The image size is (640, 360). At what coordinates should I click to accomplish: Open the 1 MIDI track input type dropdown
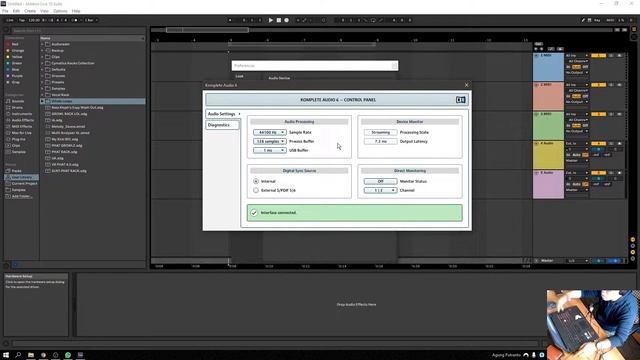point(577,56)
